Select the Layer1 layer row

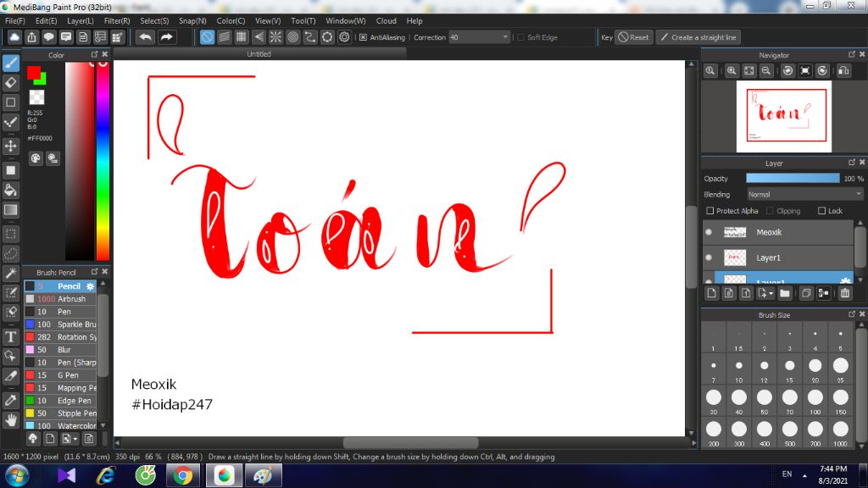click(778, 258)
